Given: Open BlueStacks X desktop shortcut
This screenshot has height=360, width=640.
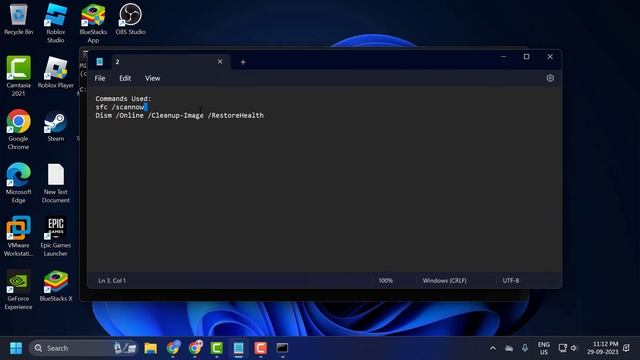Looking at the screenshot, I should [56, 286].
